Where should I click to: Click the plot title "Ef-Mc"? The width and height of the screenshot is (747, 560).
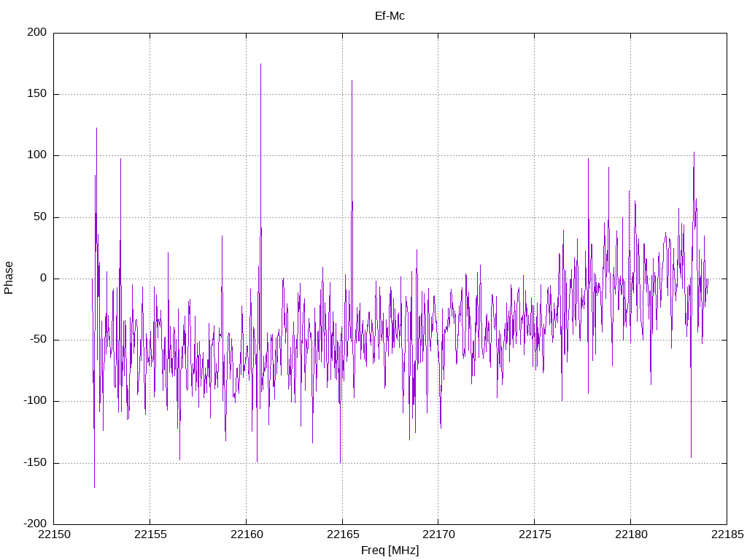point(390,16)
